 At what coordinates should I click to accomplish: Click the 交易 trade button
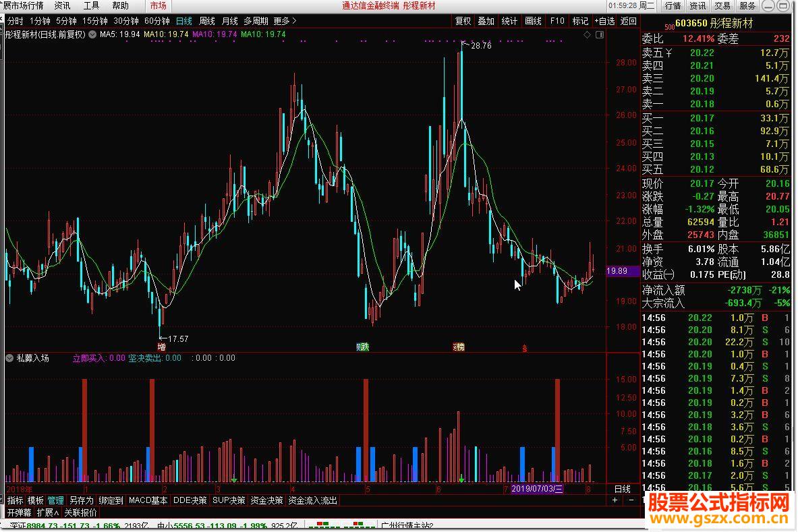[722, 5]
